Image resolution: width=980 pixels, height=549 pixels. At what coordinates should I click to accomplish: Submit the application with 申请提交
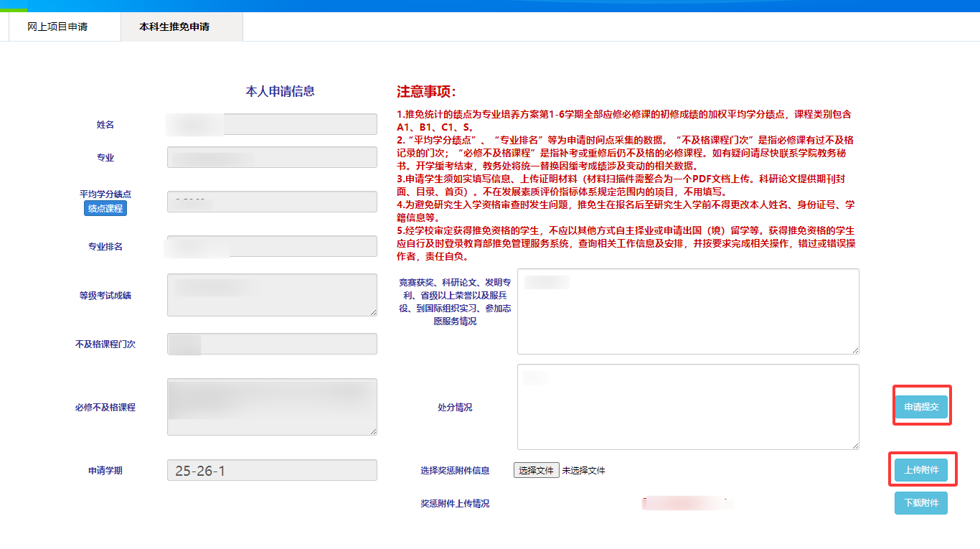pos(921,407)
